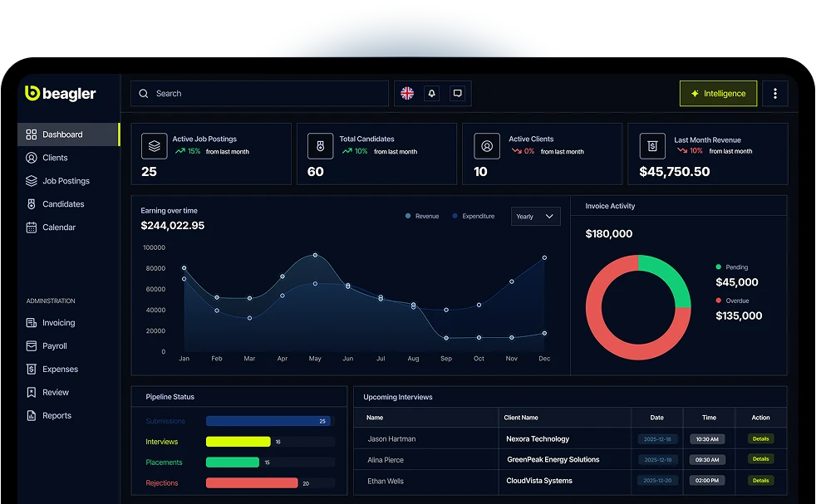This screenshot has width=816, height=504.
Task: Toggle the Pending legend on invoice chart
Action: tap(732, 267)
